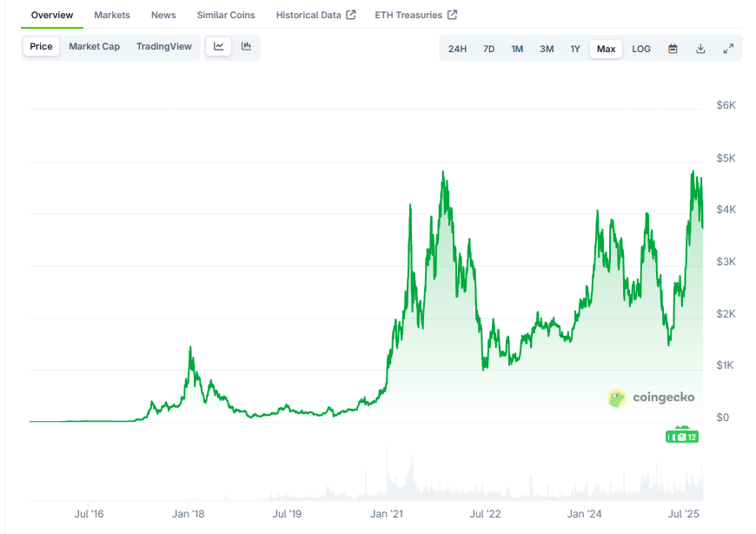Select the 24H time range

pyautogui.click(x=458, y=49)
